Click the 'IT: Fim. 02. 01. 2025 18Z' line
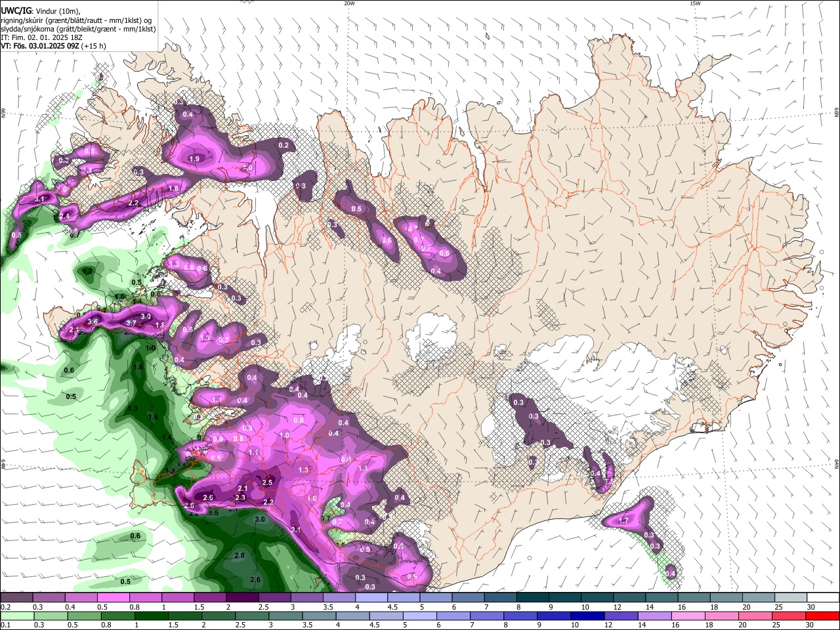 [41, 37]
